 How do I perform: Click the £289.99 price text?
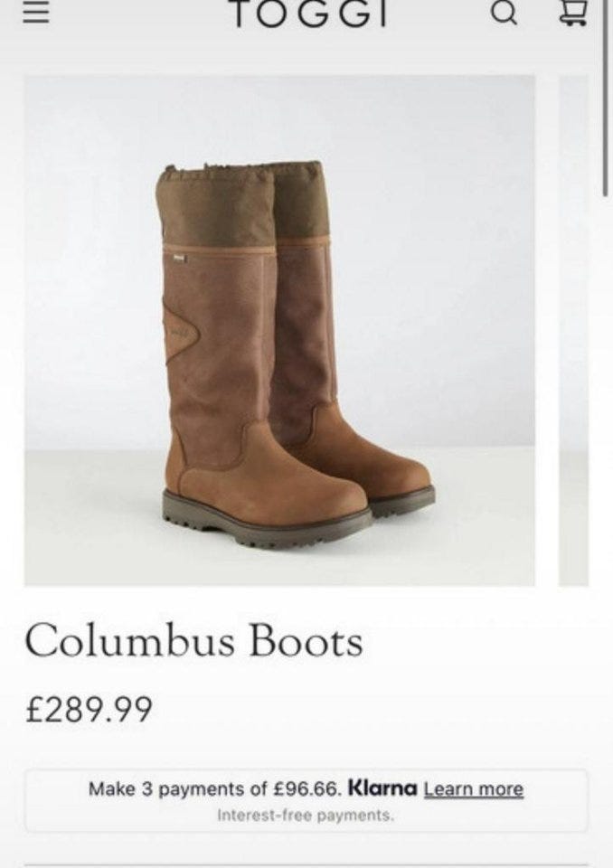pos(89,709)
